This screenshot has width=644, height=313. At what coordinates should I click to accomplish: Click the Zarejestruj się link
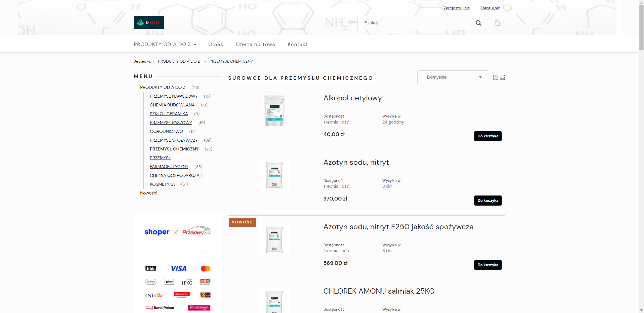point(457,8)
